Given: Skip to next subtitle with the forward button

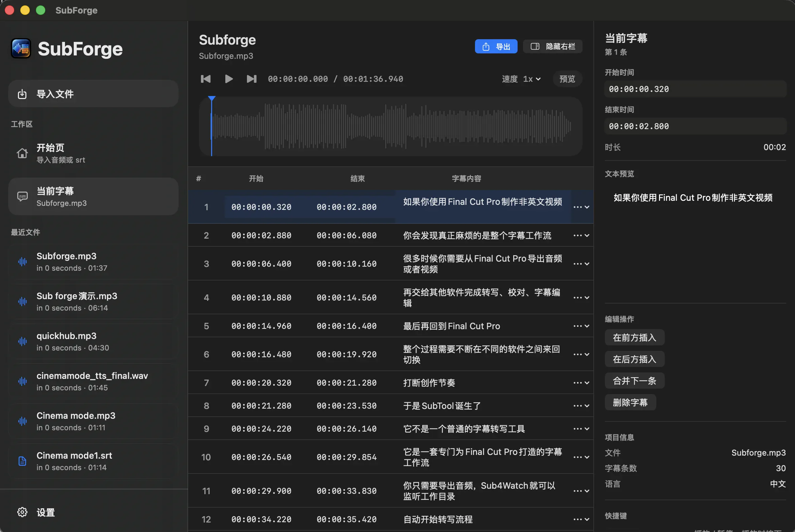Looking at the screenshot, I should click(x=251, y=79).
